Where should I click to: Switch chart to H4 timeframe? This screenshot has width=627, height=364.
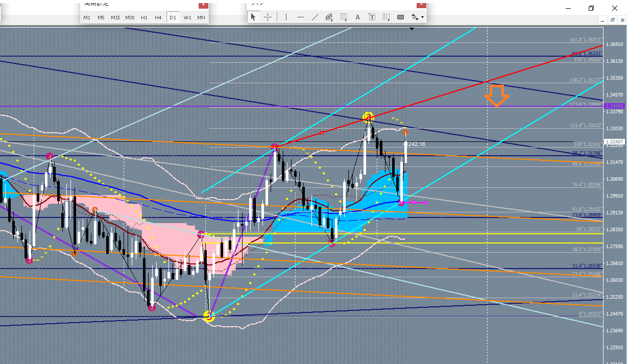click(x=158, y=17)
